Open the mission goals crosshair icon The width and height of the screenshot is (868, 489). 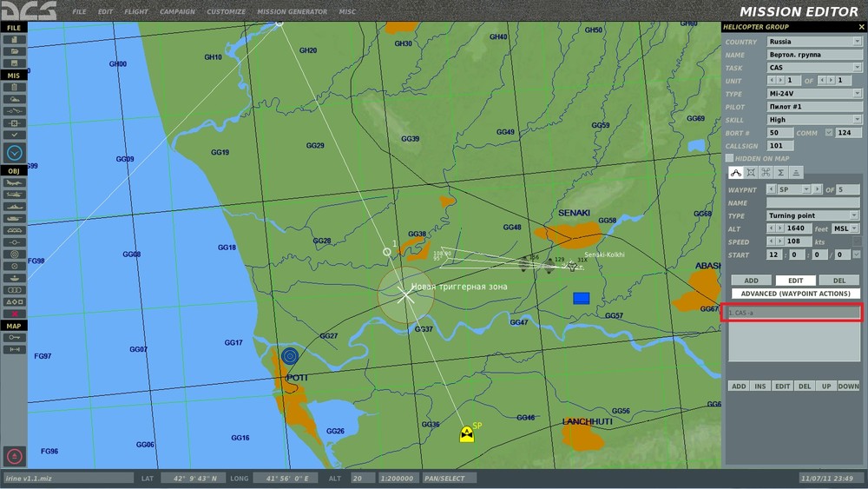coord(15,123)
